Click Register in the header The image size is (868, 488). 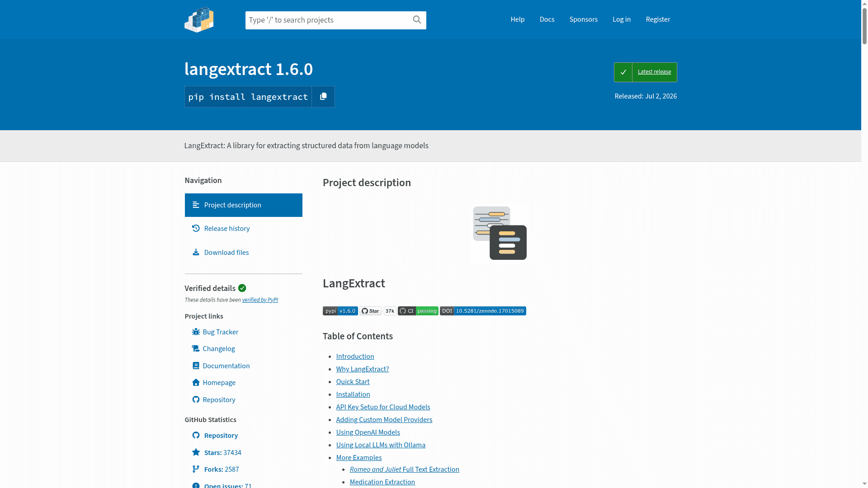(658, 19)
